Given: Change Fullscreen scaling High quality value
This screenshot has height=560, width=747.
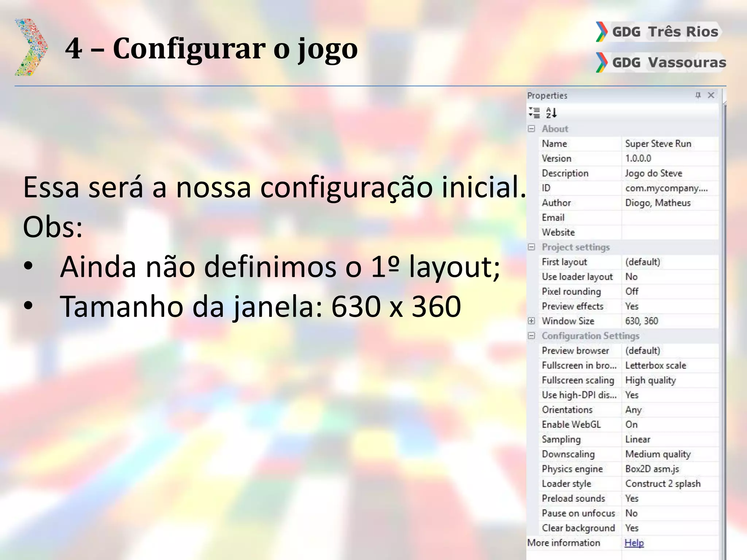Looking at the screenshot, I should [x=670, y=380].
